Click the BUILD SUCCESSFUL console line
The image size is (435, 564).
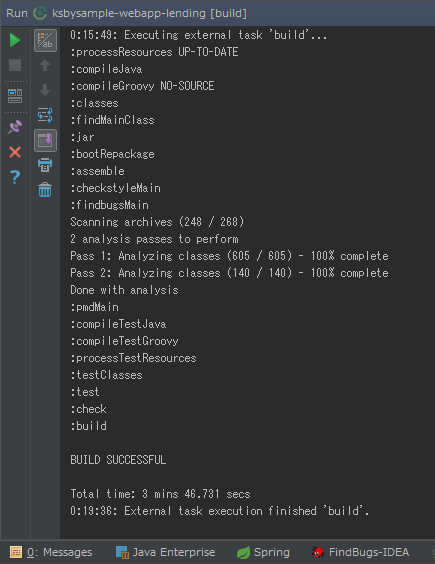pyautogui.click(x=118, y=460)
